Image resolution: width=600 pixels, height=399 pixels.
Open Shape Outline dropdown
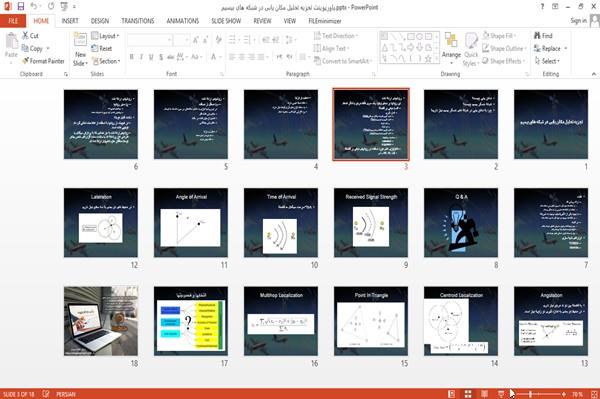coord(504,48)
